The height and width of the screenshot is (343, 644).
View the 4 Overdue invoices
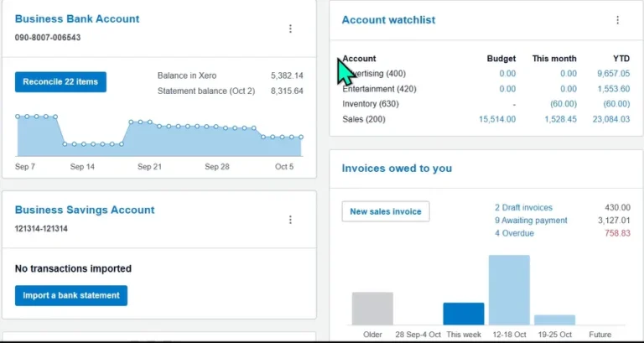(x=513, y=233)
